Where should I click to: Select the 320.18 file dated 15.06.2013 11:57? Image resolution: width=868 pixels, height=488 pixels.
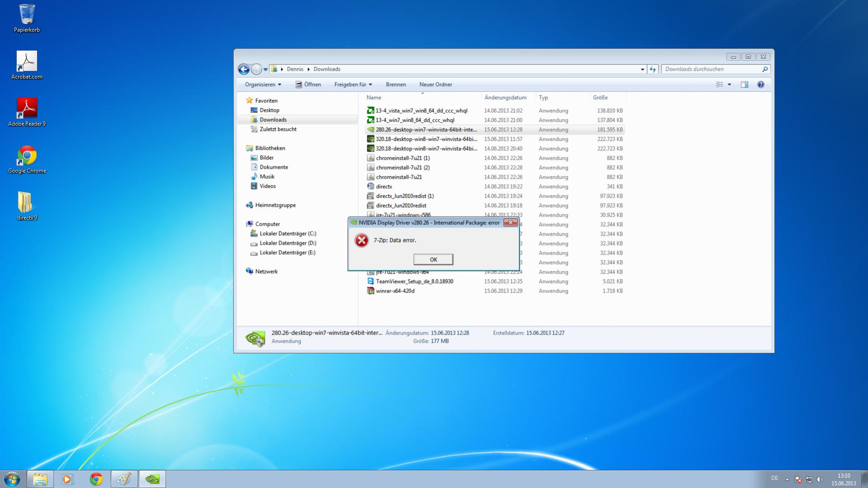(494, 139)
